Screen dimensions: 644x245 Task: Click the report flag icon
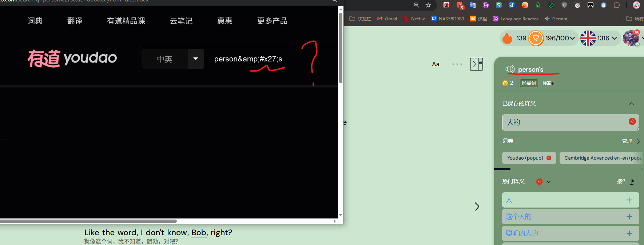coord(632,181)
